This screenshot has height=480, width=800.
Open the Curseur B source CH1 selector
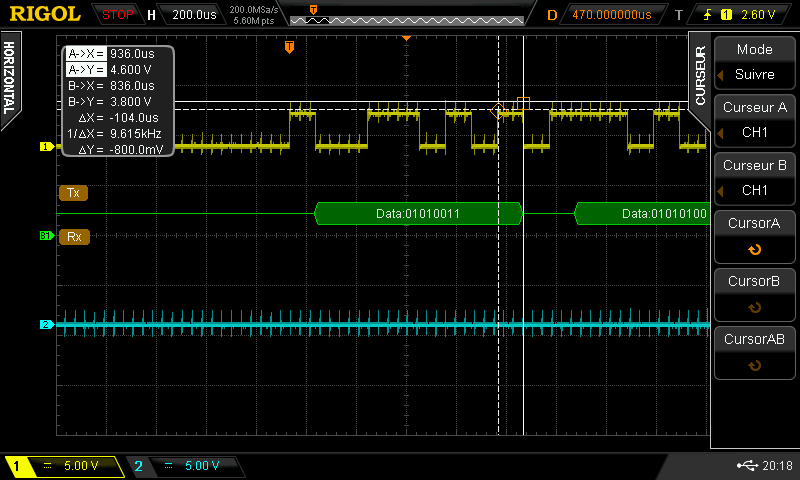click(x=754, y=178)
